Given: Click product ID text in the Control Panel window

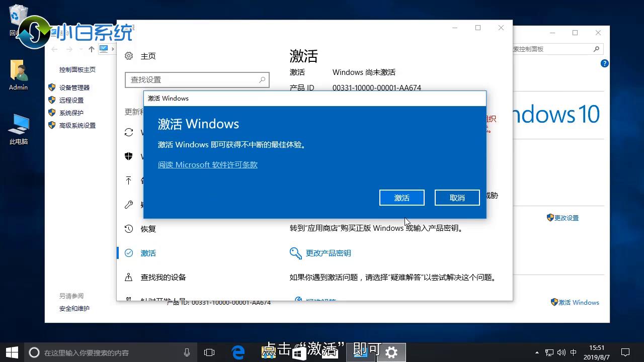Looking at the screenshot, I should pos(219,303).
